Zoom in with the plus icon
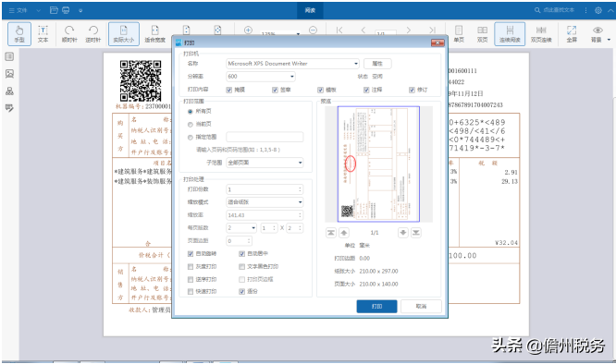 pyautogui.click(x=248, y=30)
